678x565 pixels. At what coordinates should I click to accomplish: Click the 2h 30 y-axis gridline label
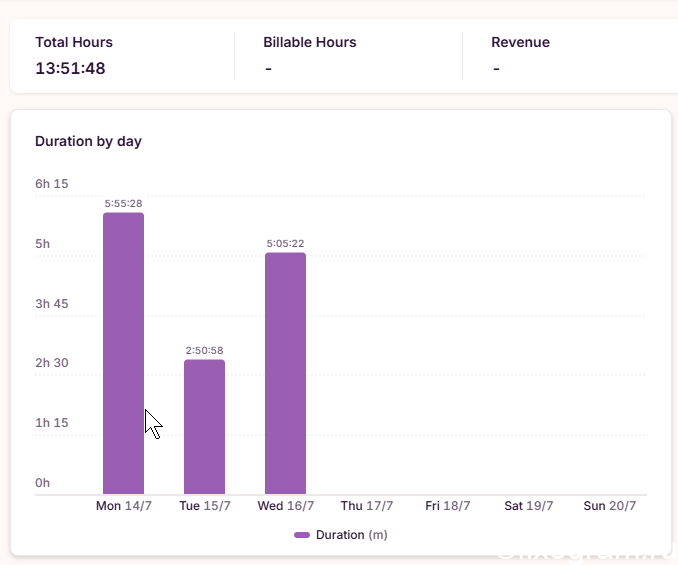coord(51,363)
